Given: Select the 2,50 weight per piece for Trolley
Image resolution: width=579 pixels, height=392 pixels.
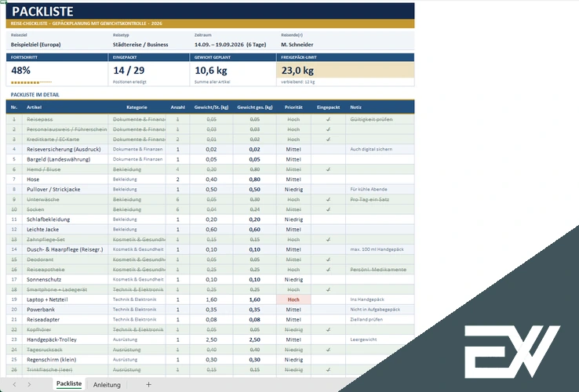Looking at the screenshot, I should coord(211,339).
